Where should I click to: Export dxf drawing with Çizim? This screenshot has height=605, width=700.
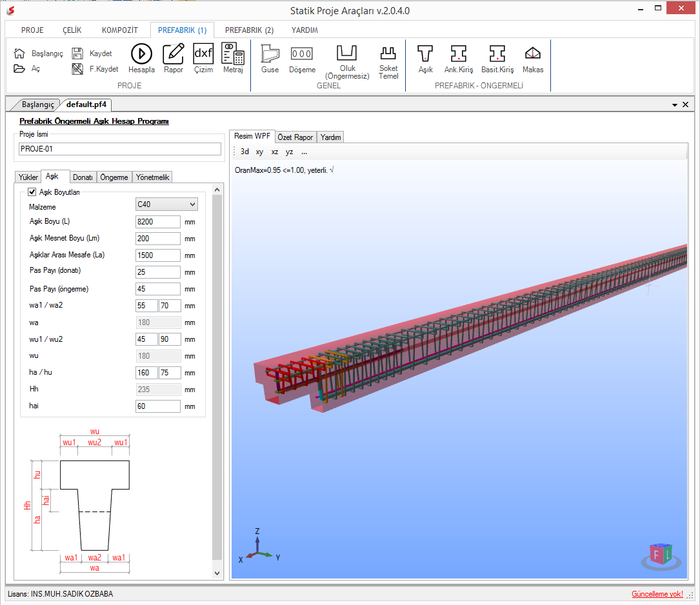click(x=203, y=59)
